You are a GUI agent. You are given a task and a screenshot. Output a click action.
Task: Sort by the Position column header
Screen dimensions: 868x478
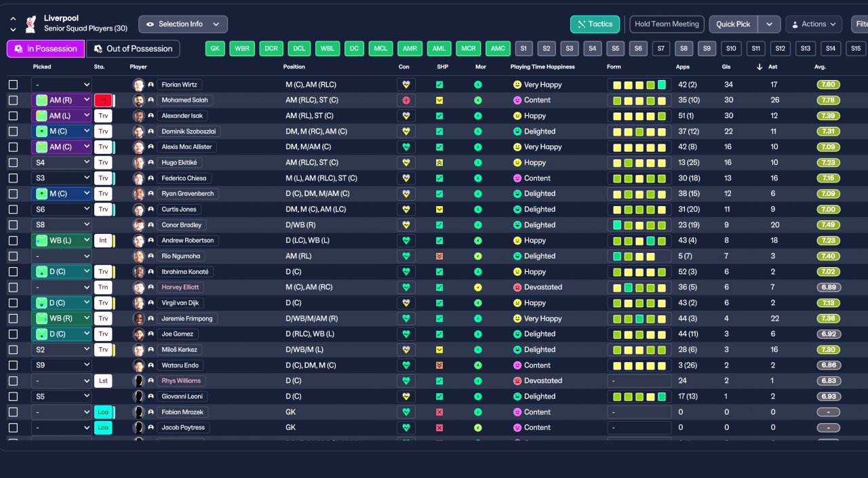click(x=294, y=67)
